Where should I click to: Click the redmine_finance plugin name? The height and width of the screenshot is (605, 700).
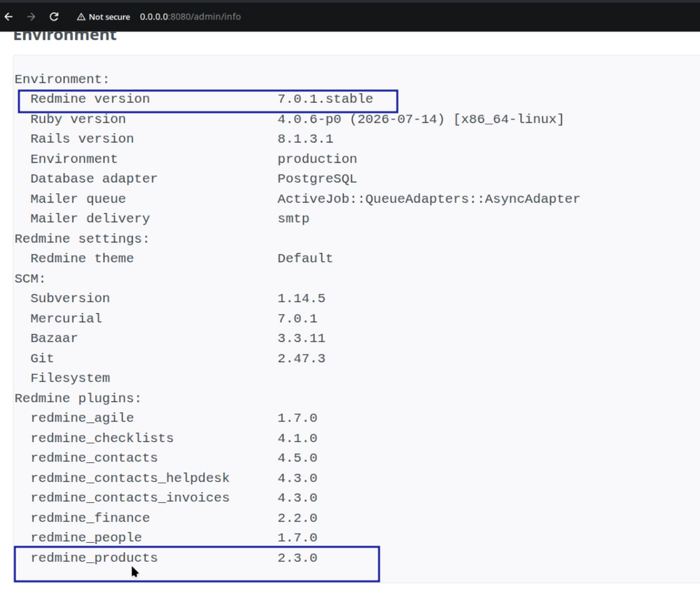(90, 518)
